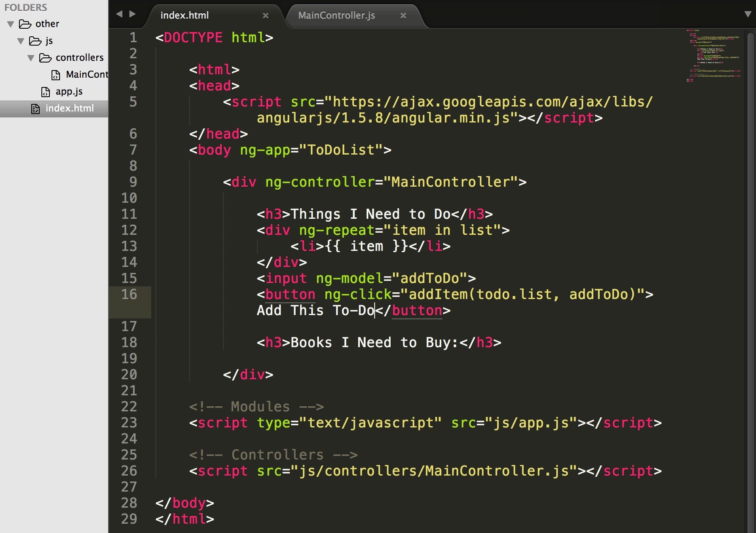Place cursor on the highlighted button line 16

click(x=422, y=294)
